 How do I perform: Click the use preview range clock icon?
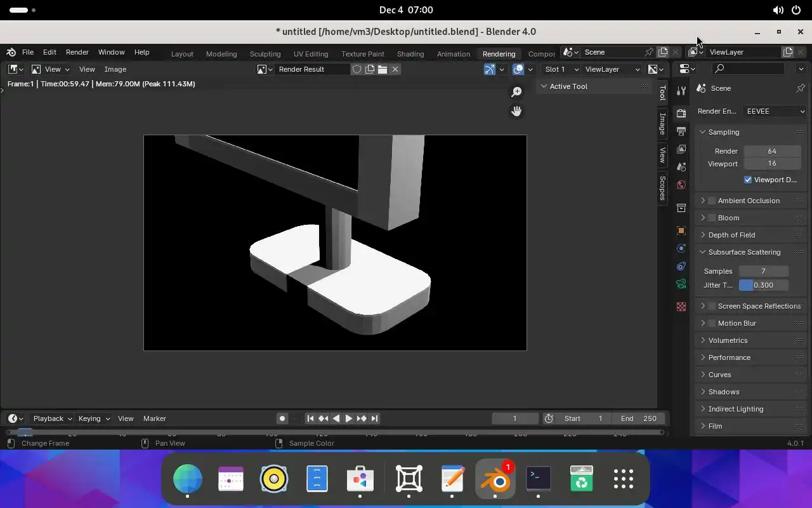pos(549,418)
